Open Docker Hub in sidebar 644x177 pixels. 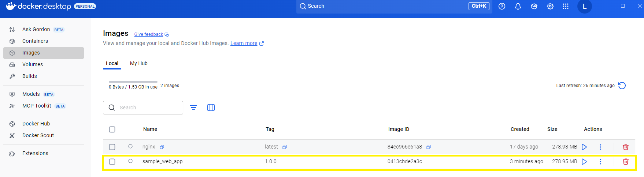pyautogui.click(x=44, y=124)
